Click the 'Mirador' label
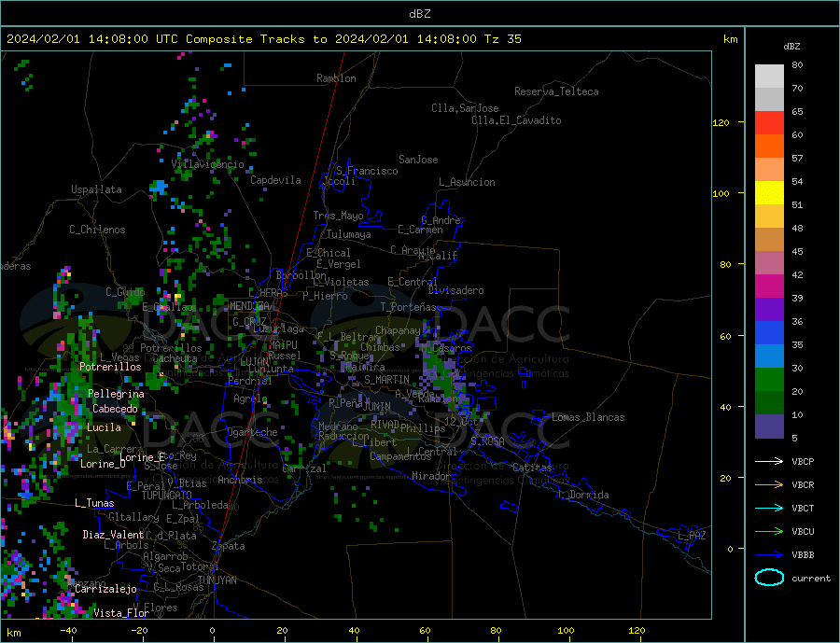This screenshot has height=643, width=840. [431, 475]
